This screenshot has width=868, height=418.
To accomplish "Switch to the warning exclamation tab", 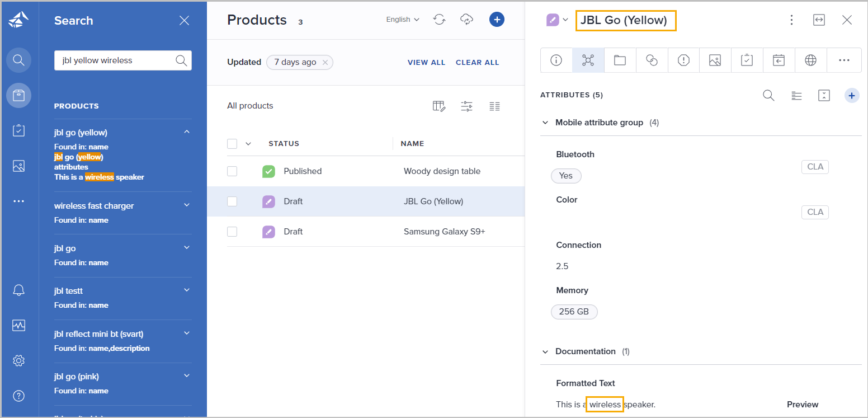I will (683, 60).
